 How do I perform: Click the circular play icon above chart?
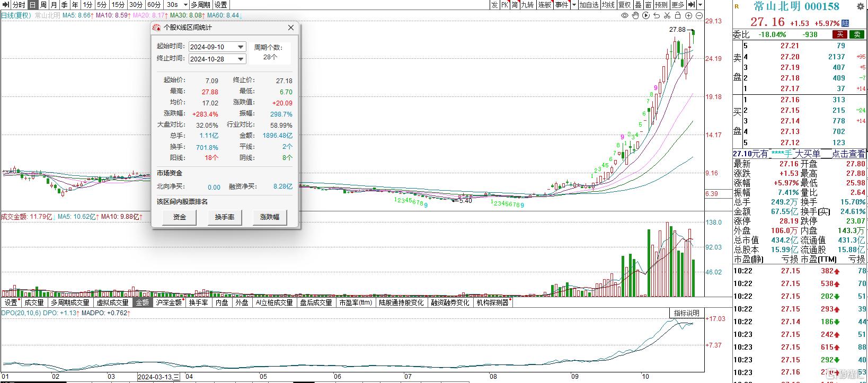point(646,16)
